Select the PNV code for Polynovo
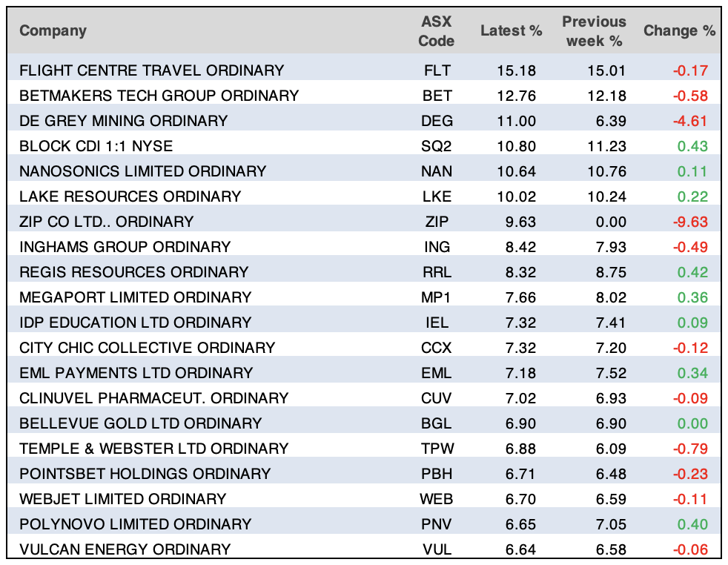The image size is (728, 565). pyautogui.click(x=436, y=524)
